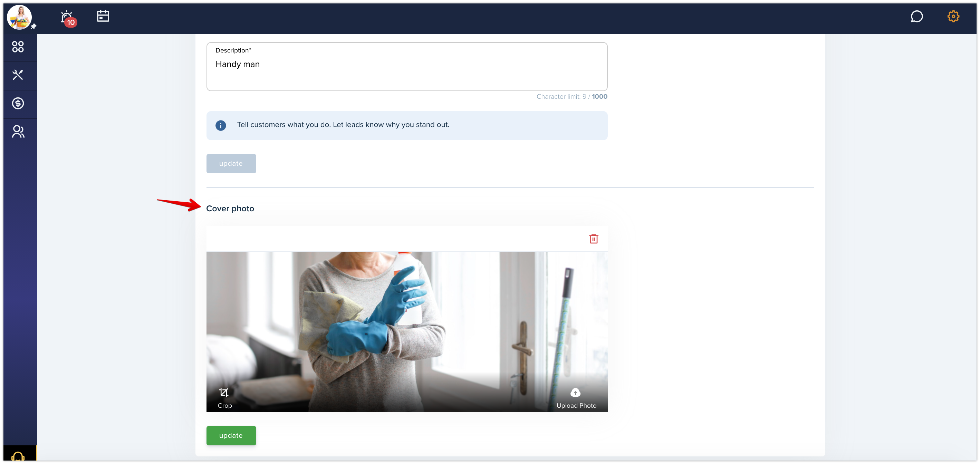Delete cover photo with trash icon

point(594,239)
